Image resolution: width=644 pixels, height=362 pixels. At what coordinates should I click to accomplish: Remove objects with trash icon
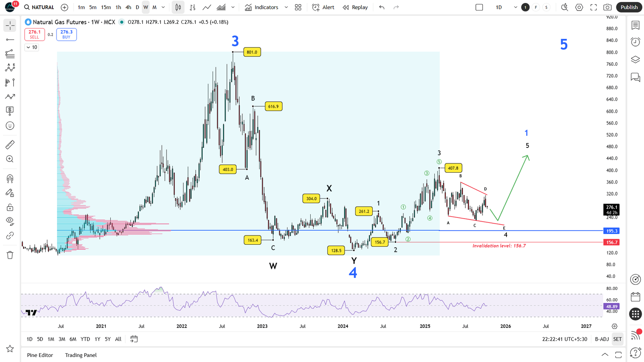[10, 255]
